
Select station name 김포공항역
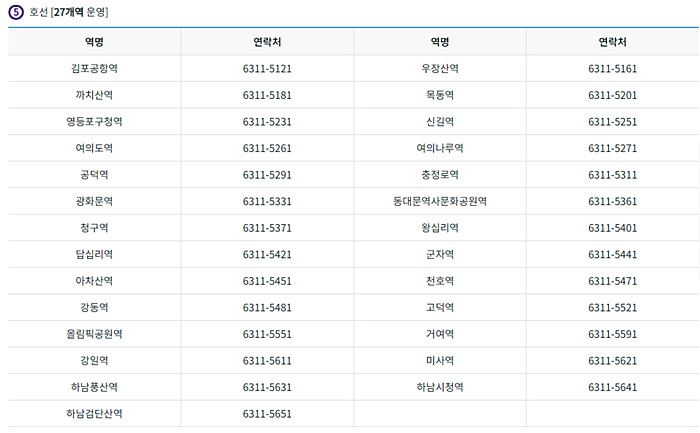pyautogui.click(x=94, y=68)
